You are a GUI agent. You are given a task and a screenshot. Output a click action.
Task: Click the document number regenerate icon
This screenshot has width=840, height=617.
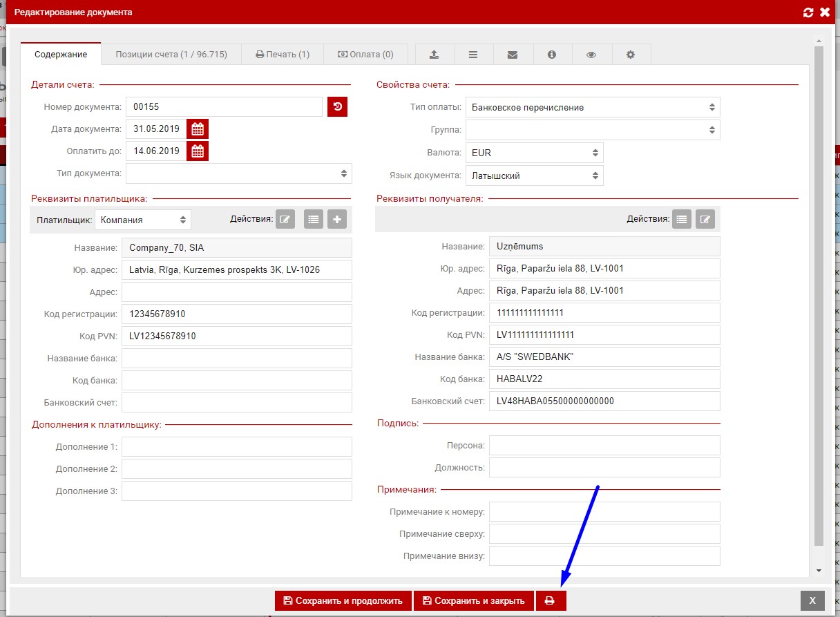337,106
